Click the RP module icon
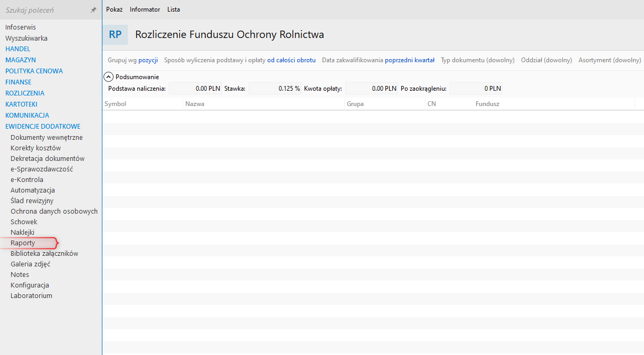The image size is (644, 355). [x=115, y=35]
